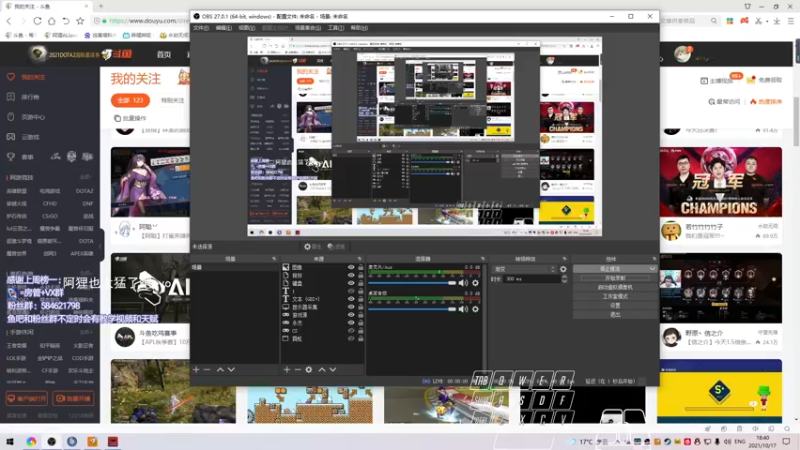Toggle the lock on the 图像 source
Viewport: 800px width, 450px height.
click(x=361, y=267)
